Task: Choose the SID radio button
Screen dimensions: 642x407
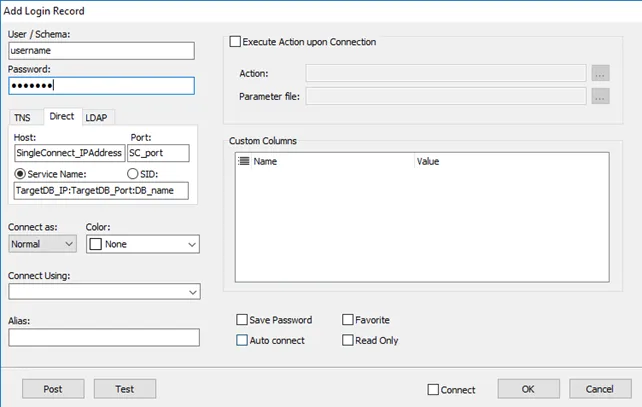Action: tap(132, 174)
